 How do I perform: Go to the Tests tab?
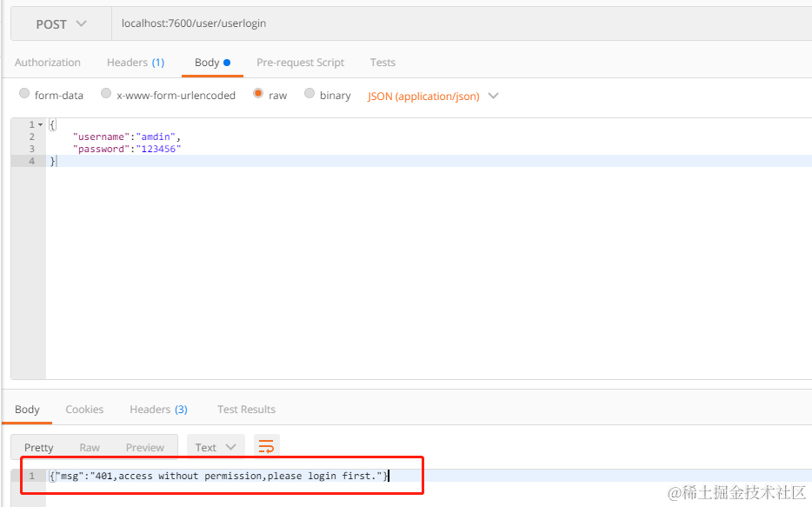pos(383,63)
